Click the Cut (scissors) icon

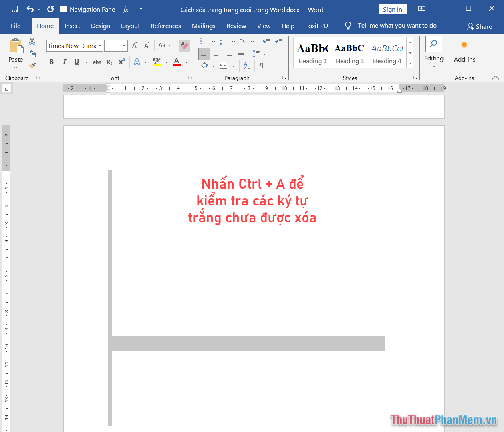pyautogui.click(x=32, y=41)
